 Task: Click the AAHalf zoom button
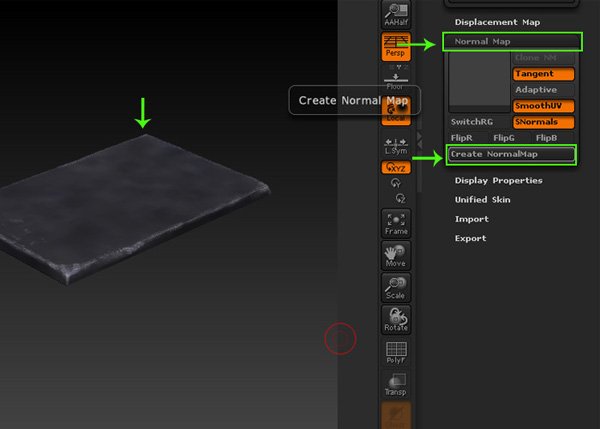click(396, 15)
